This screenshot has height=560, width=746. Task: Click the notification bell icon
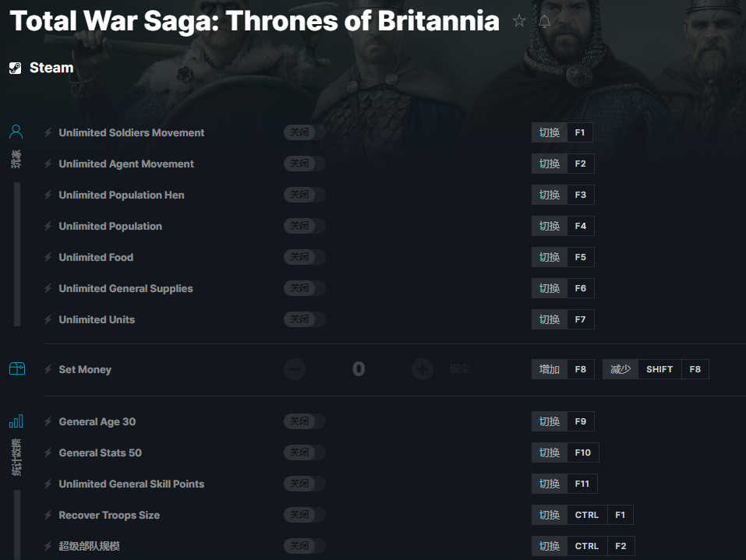544,22
